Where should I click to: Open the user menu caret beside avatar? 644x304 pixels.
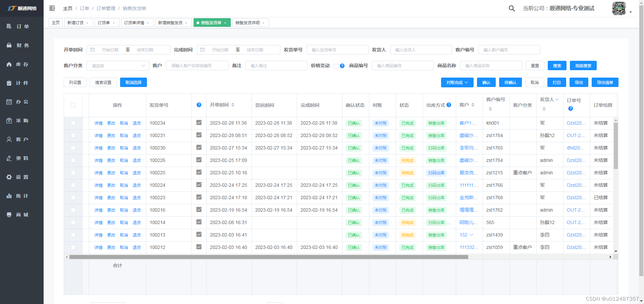[631, 12]
